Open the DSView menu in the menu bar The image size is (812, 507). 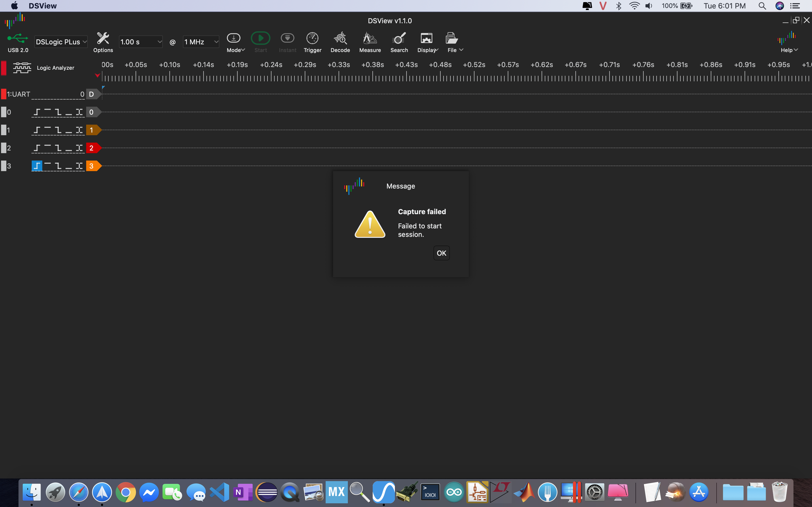coord(43,5)
